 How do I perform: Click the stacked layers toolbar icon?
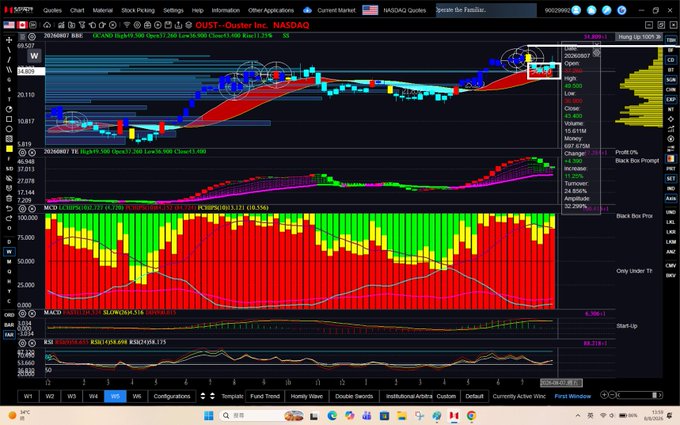189,25
